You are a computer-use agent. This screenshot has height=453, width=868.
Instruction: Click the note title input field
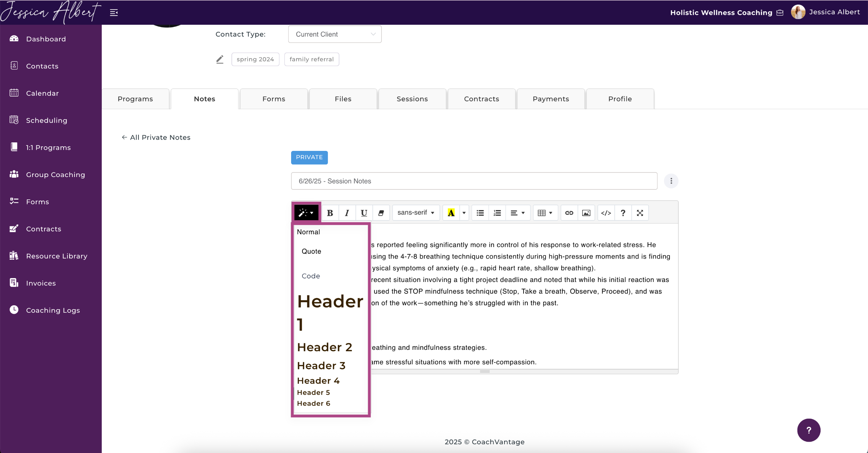pos(474,181)
